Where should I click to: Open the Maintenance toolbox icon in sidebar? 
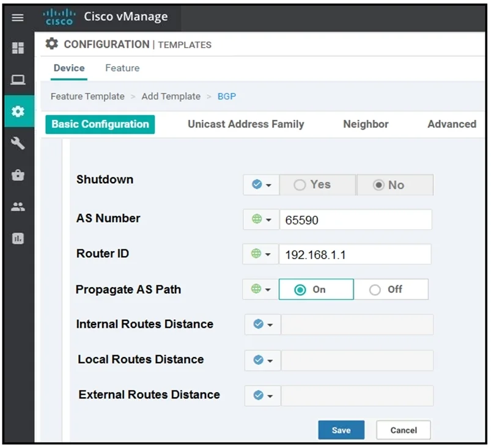pos(18,175)
